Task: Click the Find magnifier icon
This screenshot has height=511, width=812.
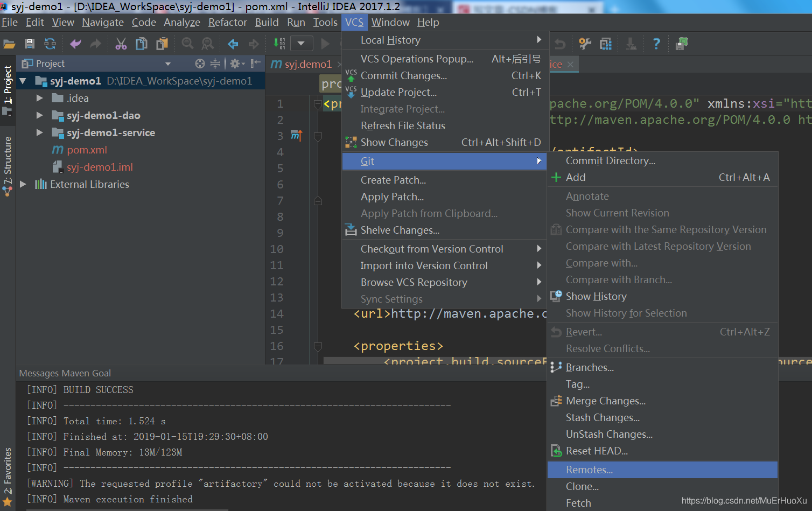Action: tap(187, 44)
